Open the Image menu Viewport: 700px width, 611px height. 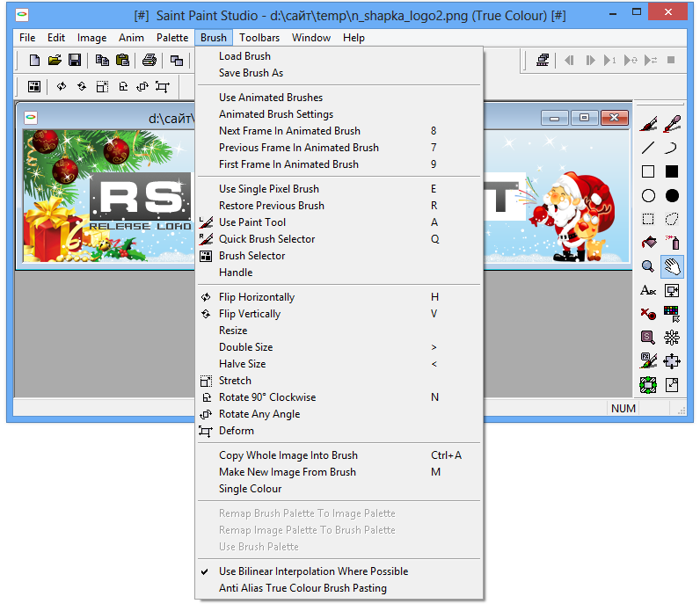click(x=92, y=38)
